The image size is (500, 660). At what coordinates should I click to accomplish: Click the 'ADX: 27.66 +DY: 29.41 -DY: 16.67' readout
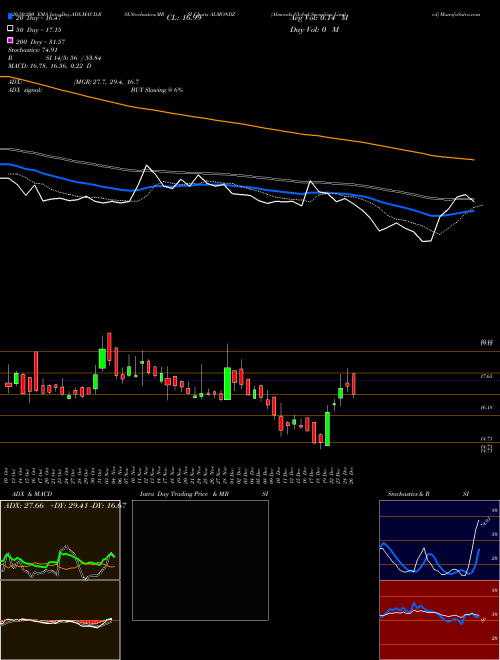point(65,505)
